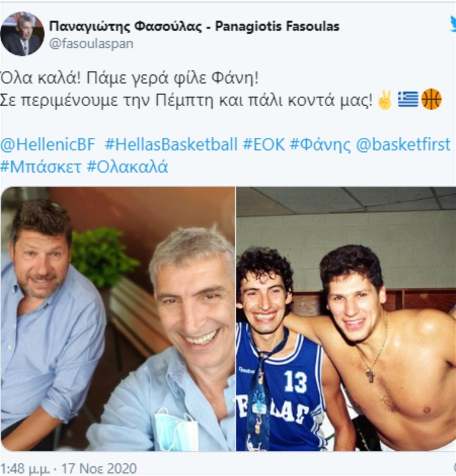Image resolution: width=456 pixels, height=476 pixels.
Task: Open the #ΕΟΚ hashtag
Action: click(x=264, y=144)
